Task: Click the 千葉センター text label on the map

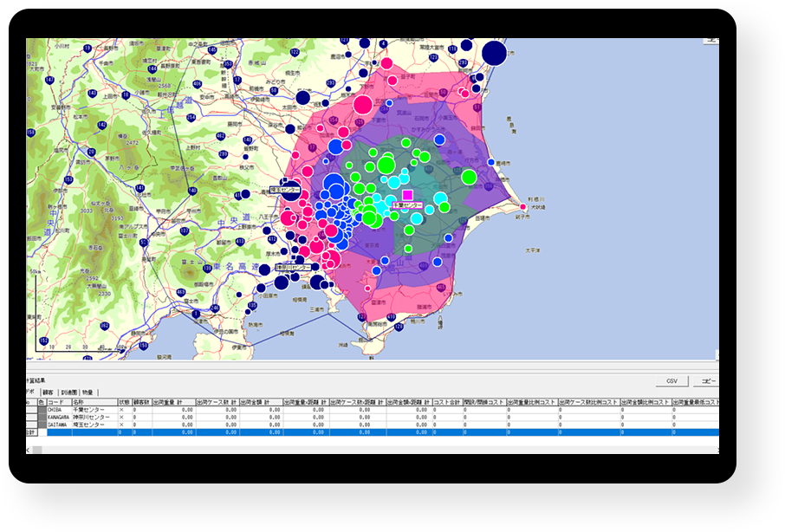Action: point(407,206)
